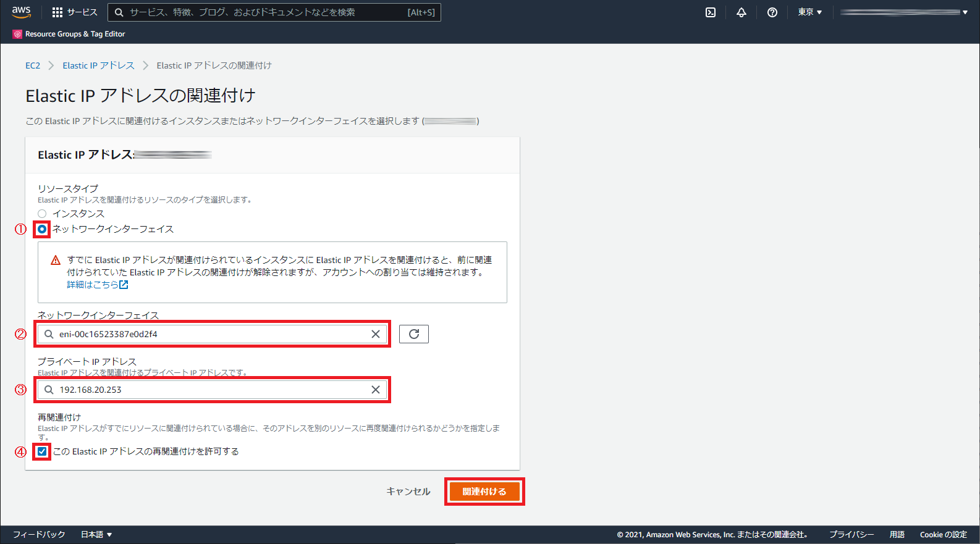The image size is (980, 544).
Task: Refresh the network interface list
Action: coord(414,334)
